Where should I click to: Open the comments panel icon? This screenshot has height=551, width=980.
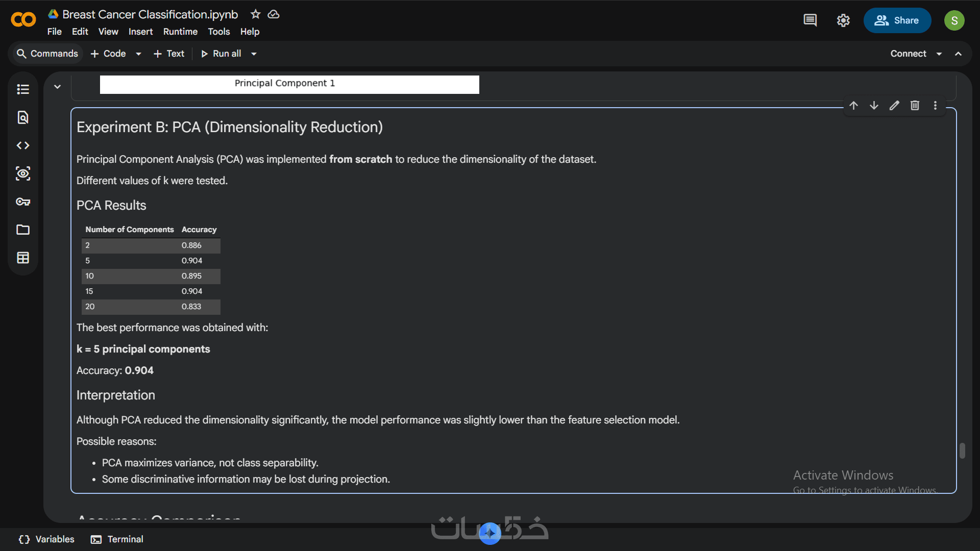[810, 20]
